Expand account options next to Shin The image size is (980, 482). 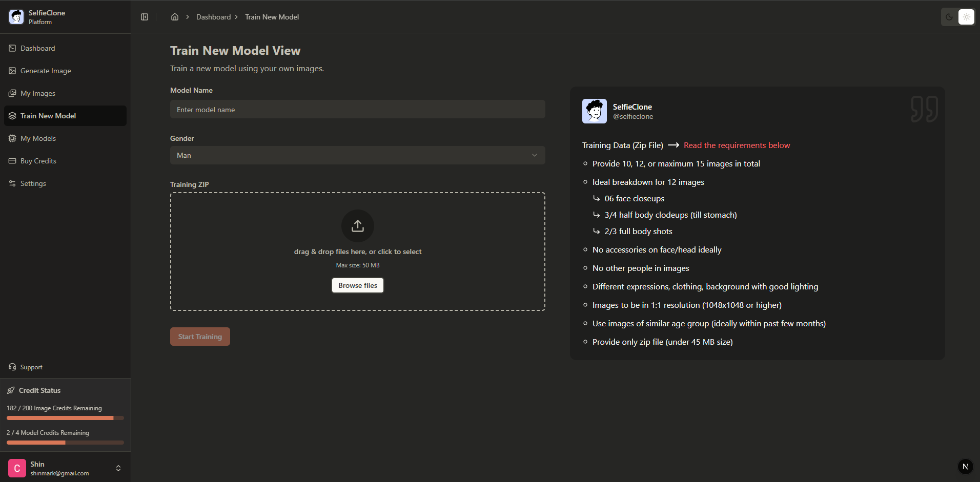(x=118, y=468)
